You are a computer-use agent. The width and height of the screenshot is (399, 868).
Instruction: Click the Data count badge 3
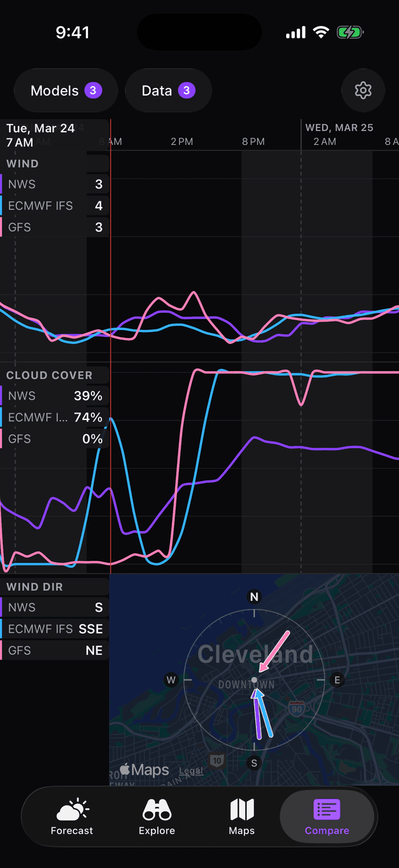(x=186, y=90)
